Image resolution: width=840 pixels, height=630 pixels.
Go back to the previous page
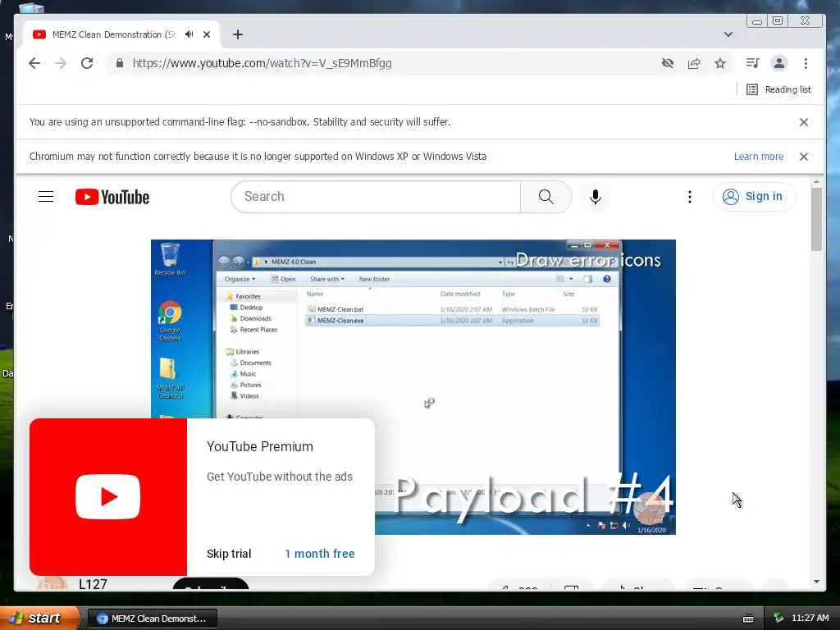(34, 63)
